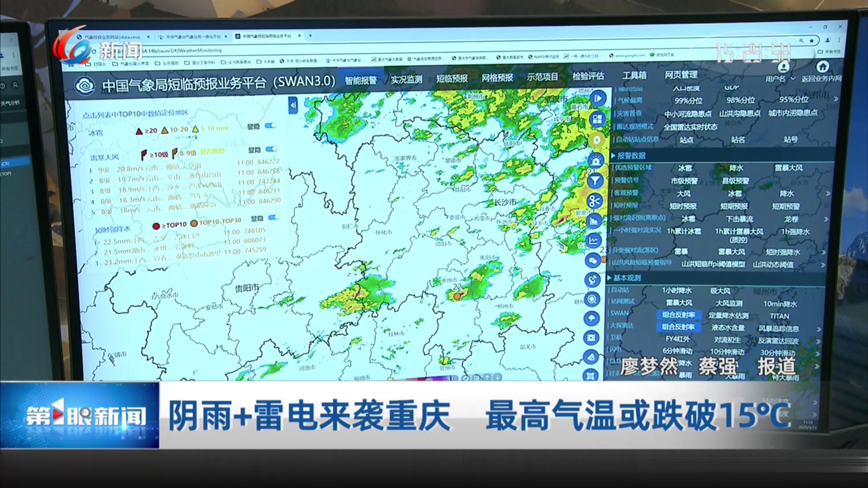Click the red ≥20 hail legend triangle
Image resolution: width=868 pixels, height=488 pixels.
[139, 131]
